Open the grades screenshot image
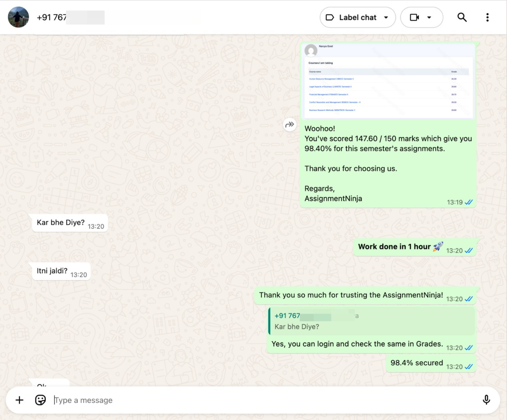 pyautogui.click(x=388, y=81)
